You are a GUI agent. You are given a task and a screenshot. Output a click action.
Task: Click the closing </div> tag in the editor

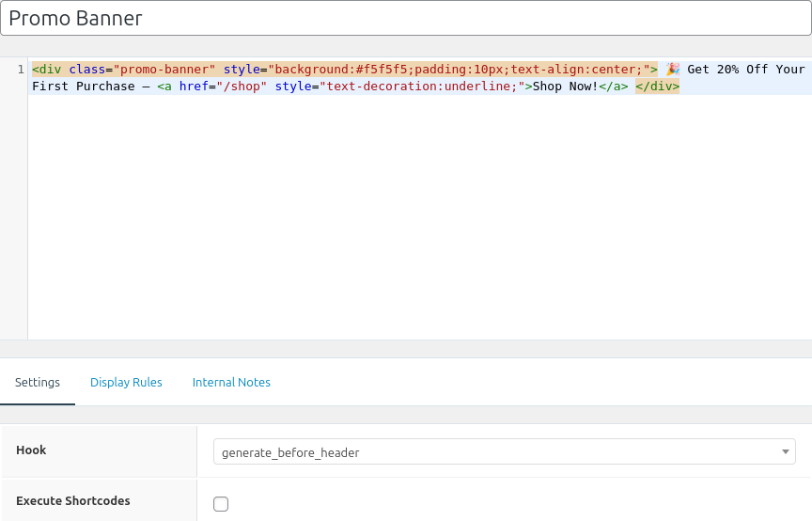pos(657,87)
